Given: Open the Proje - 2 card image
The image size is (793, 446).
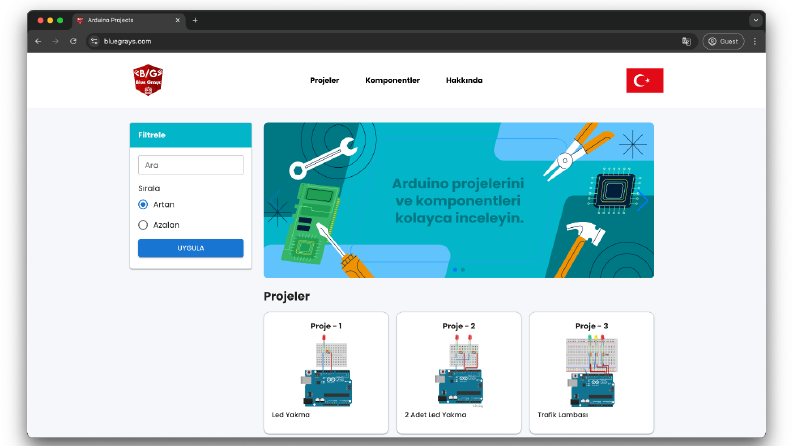Looking at the screenshot, I should pyautogui.click(x=459, y=371).
